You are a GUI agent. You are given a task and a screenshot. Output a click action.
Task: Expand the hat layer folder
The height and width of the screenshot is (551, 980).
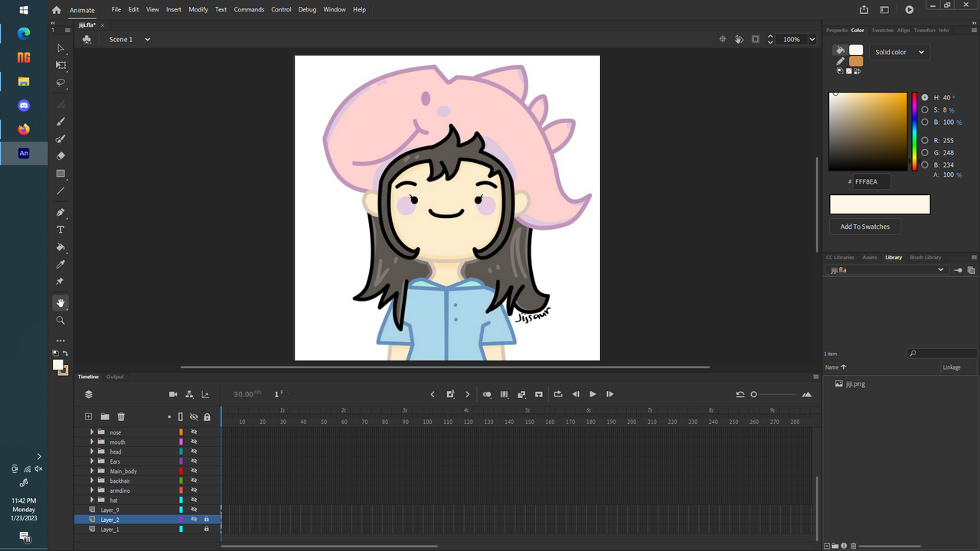click(x=92, y=500)
